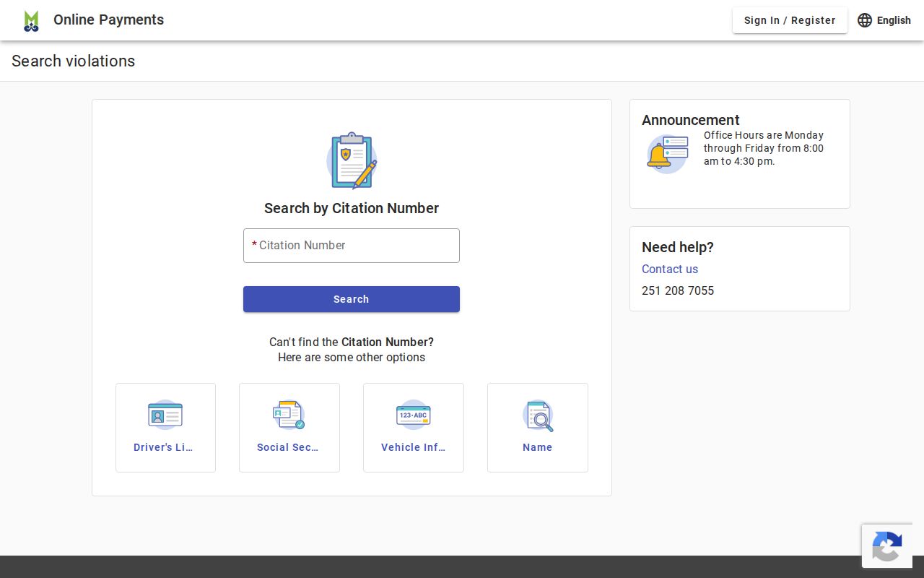Click the Social Security documents icon

pyautogui.click(x=289, y=415)
